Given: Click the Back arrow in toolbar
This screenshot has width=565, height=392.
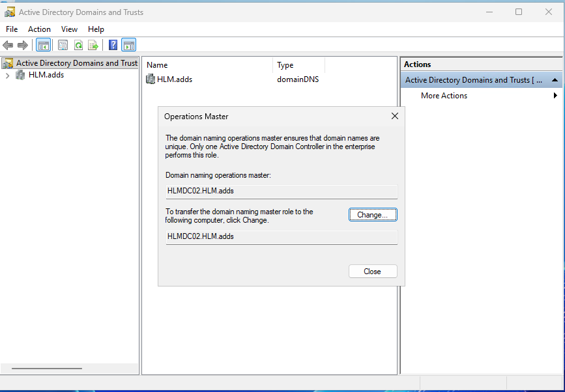Looking at the screenshot, I should 8,45.
